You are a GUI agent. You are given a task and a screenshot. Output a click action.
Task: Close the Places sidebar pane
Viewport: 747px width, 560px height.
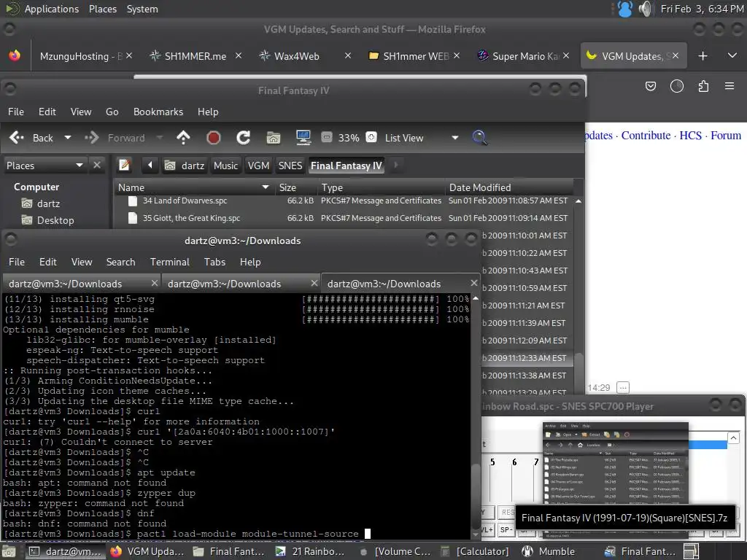(x=97, y=166)
